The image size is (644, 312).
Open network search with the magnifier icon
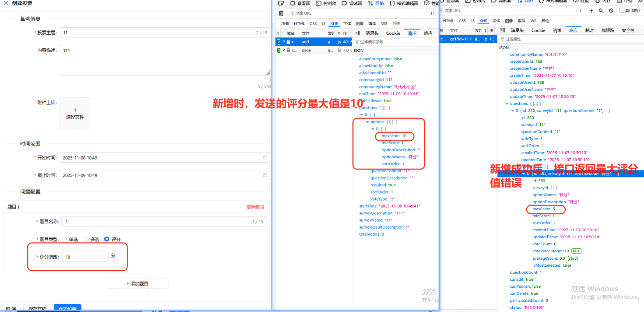click(x=601, y=11)
